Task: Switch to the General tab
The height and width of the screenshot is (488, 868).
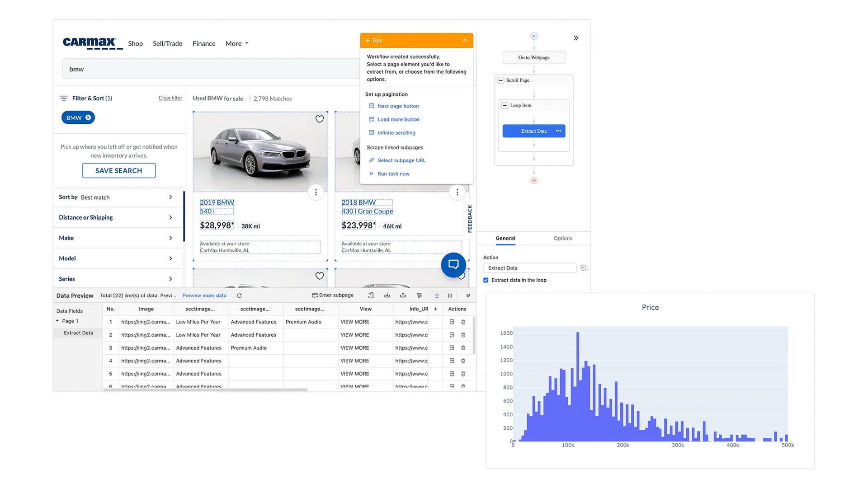Action: pyautogui.click(x=505, y=238)
